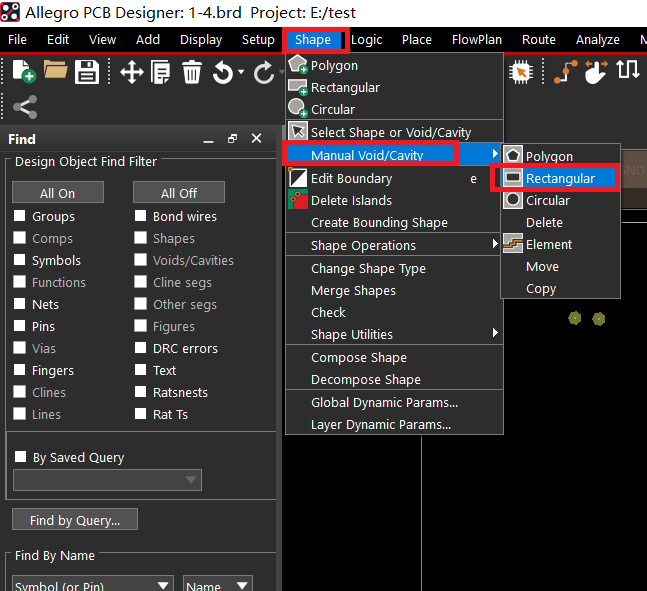This screenshot has height=591, width=647.
Task: Tick the Text checkbox
Action: tap(141, 369)
